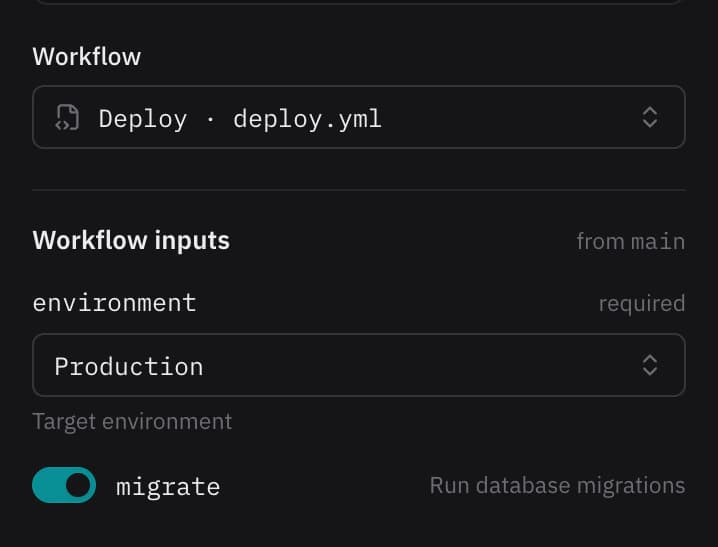Click the 'from main' branch text
The image size is (718, 547).
(631, 241)
